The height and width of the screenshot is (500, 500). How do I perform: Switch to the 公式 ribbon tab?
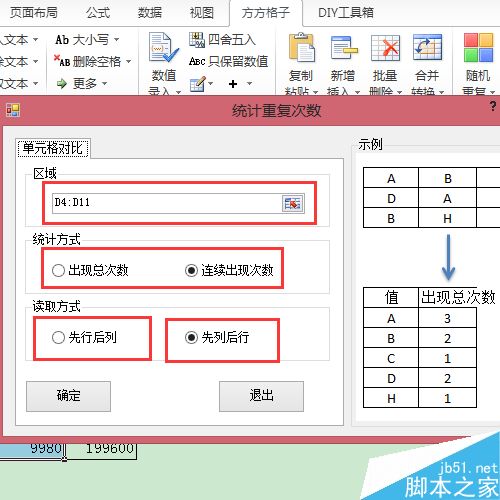[98, 13]
